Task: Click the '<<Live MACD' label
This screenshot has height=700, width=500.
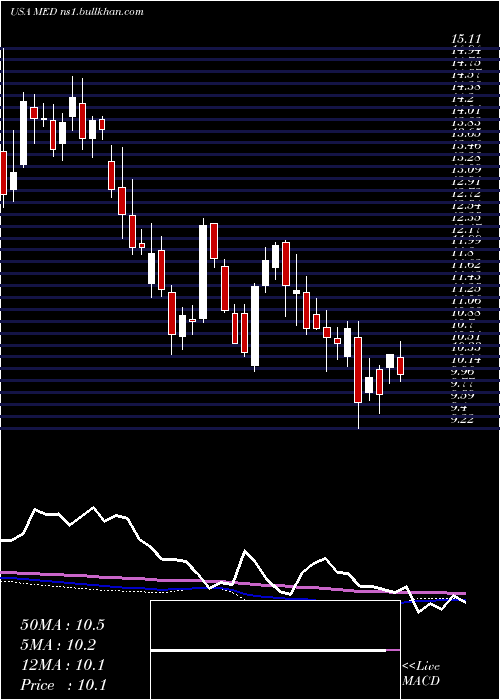Action: pos(421,674)
